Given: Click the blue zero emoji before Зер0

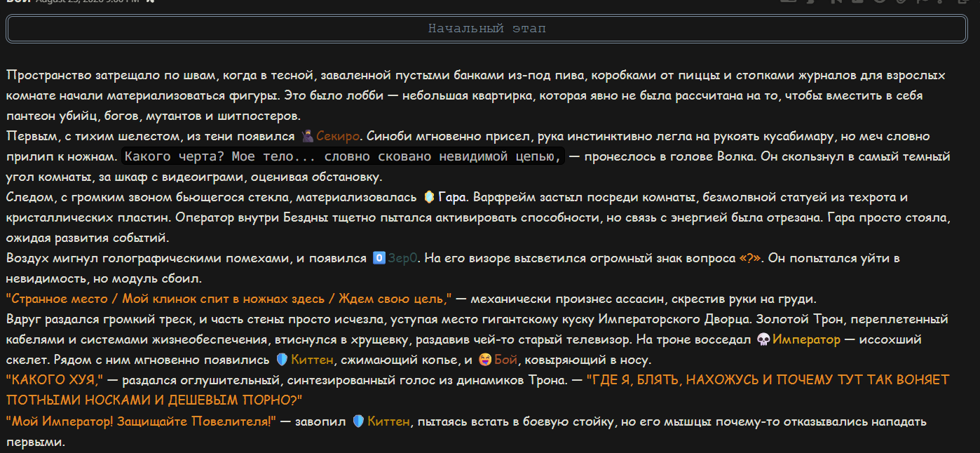Looking at the screenshot, I should (x=379, y=258).
